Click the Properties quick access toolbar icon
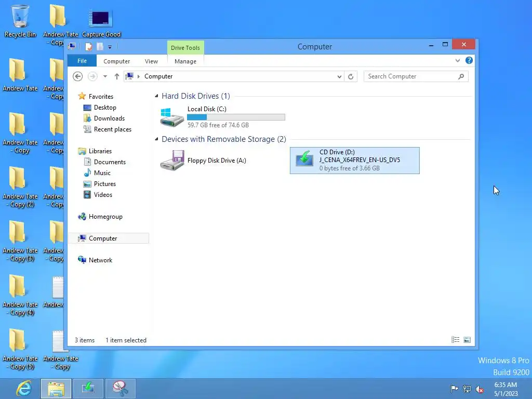 point(88,46)
